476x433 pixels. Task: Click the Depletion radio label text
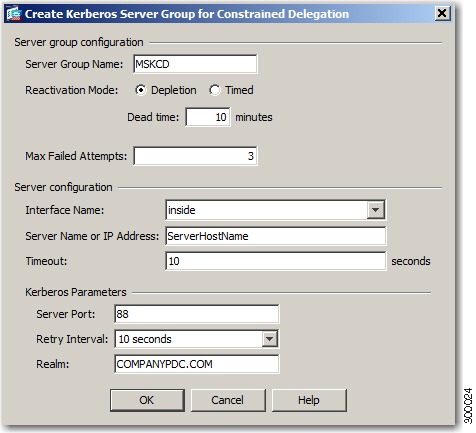(174, 90)
